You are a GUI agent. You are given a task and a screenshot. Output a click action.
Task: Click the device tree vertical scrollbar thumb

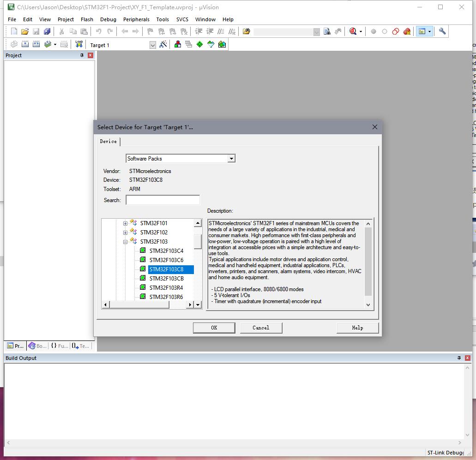[198, 241]
